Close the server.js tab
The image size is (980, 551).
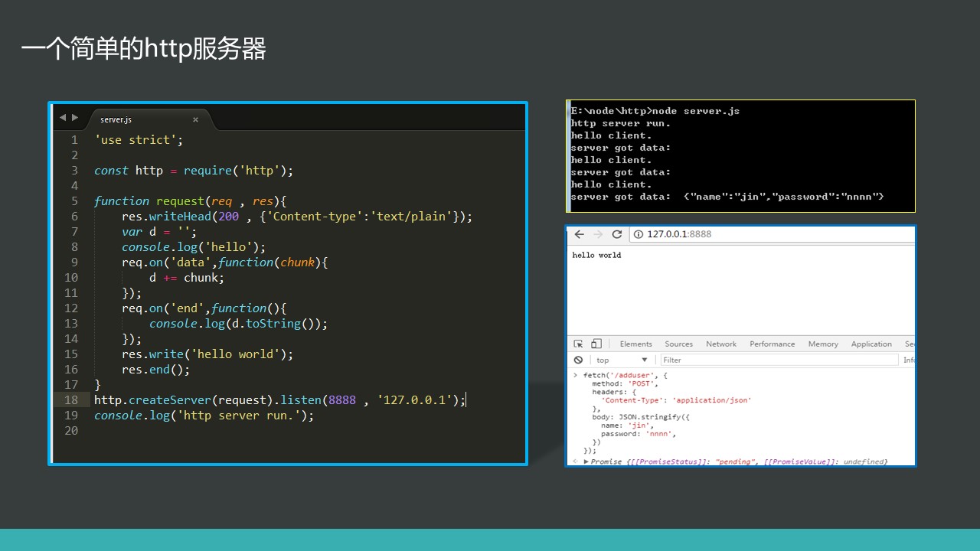195,119
